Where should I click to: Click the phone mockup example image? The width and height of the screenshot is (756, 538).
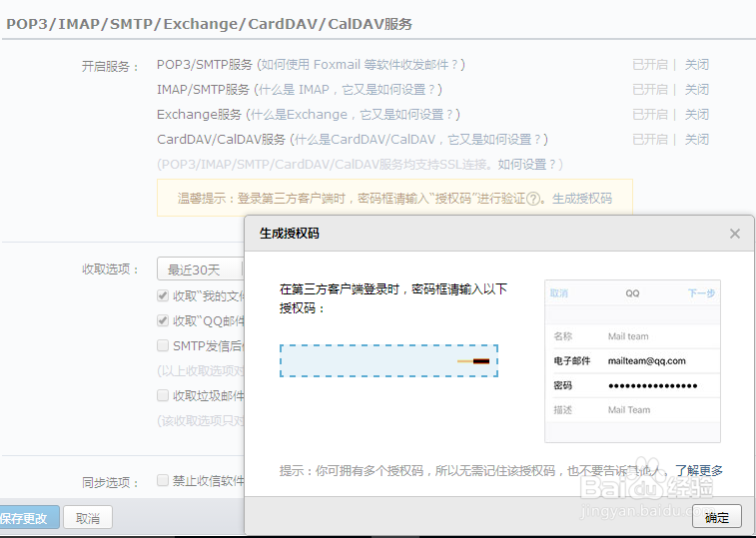[632, 361]
